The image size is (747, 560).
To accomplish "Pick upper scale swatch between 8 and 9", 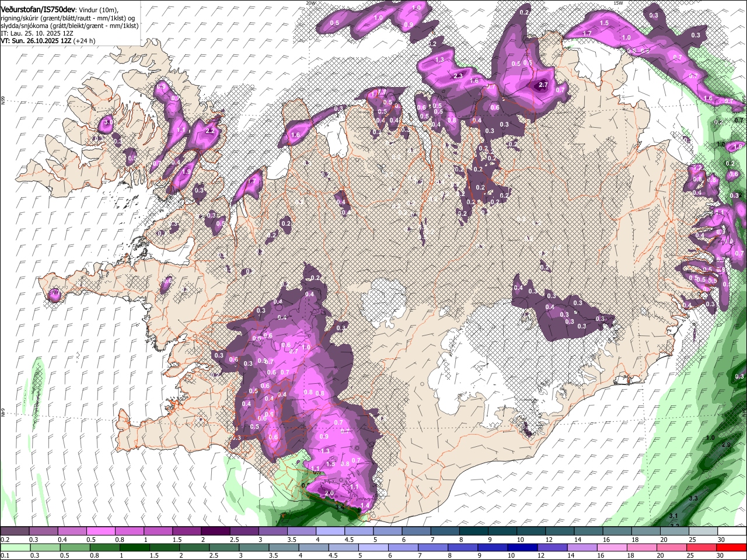I will 474,531.
